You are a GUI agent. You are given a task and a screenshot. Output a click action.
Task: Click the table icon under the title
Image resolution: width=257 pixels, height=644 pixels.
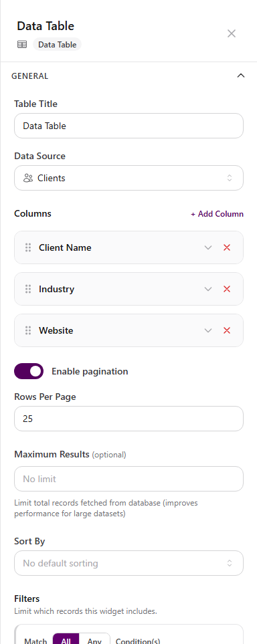click(22, 44)
